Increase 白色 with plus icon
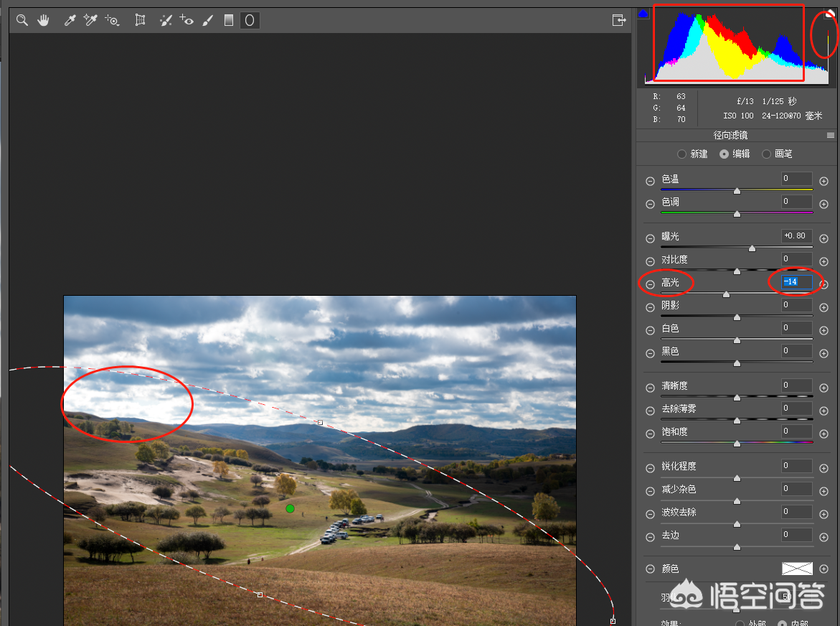 (824, 331)
